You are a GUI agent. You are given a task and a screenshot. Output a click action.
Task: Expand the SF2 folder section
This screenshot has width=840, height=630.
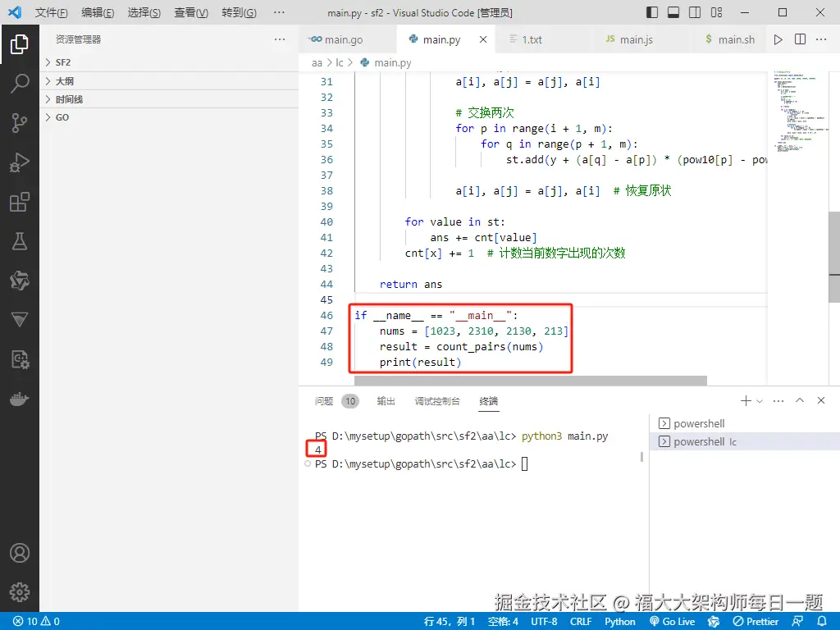[x=169, y=62]
